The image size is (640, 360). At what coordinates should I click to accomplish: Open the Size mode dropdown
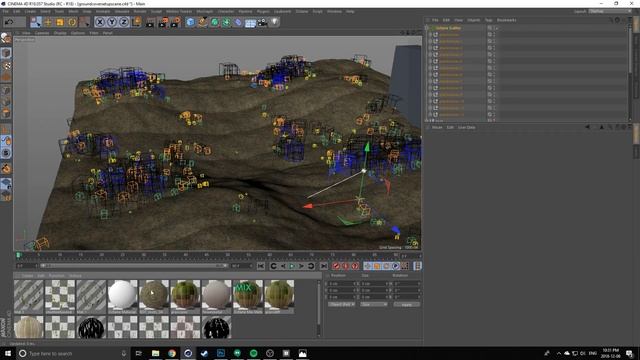click(x=373, y=304)
